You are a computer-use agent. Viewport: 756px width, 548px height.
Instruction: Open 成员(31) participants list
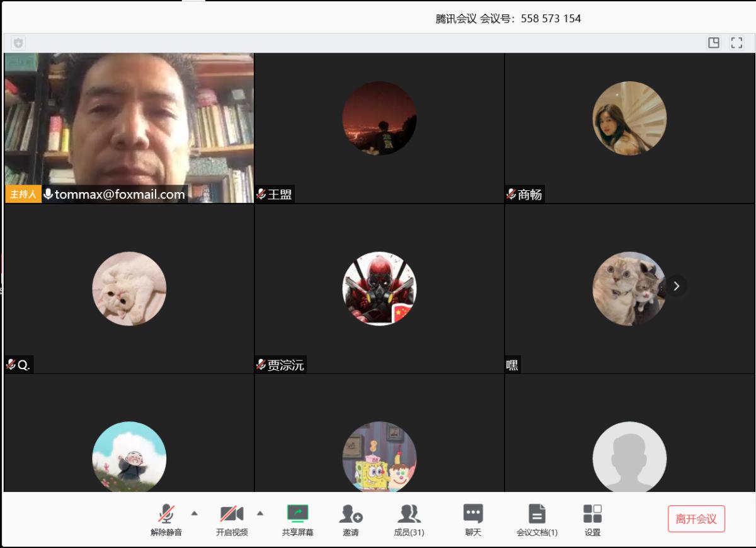click(x=409, y=520)
